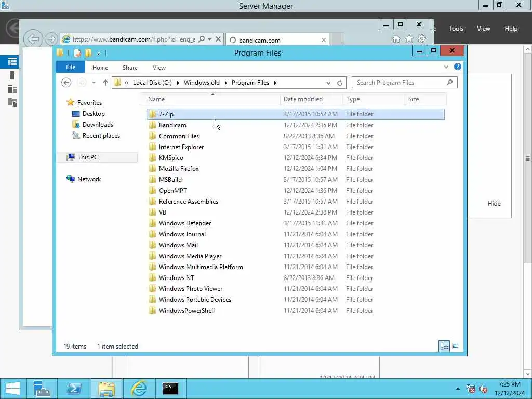Open Server Manager from taskbar
Screen dimensions: 532x399
click(x=42, y=389)
